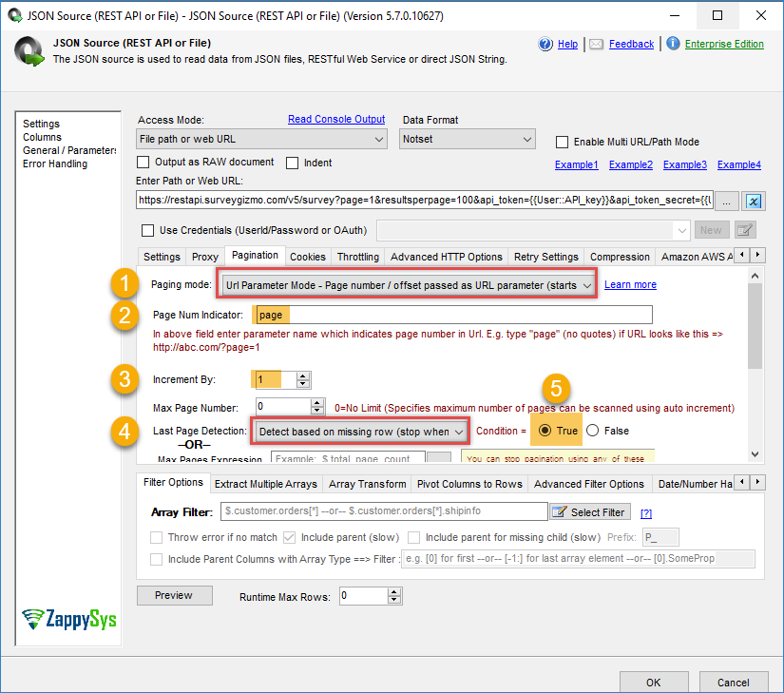The image size is (784, 693).
Task: Increase the Increment By value
Action: tap(303, 375)
